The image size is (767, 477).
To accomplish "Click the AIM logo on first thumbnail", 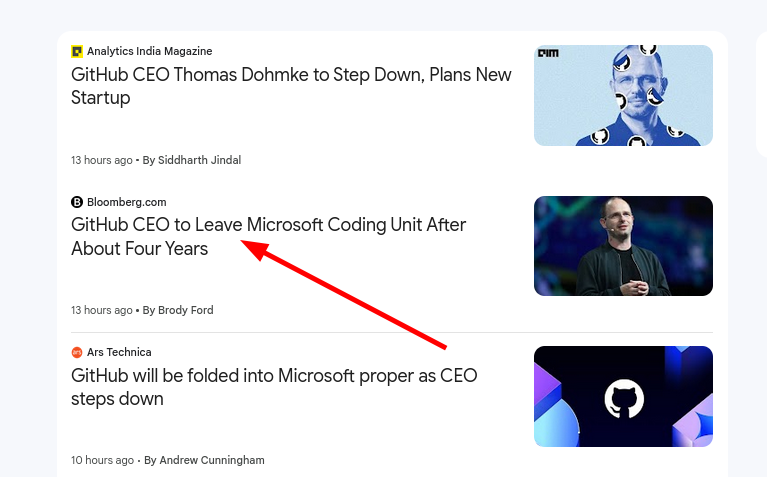I will coord(548,53).
